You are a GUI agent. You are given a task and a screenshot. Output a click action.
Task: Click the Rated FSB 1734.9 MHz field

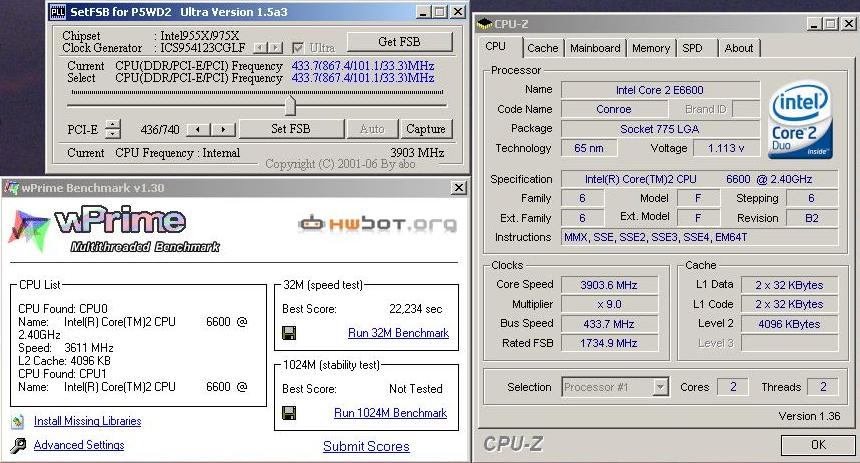pyautogui.click(x=609, y=343)
